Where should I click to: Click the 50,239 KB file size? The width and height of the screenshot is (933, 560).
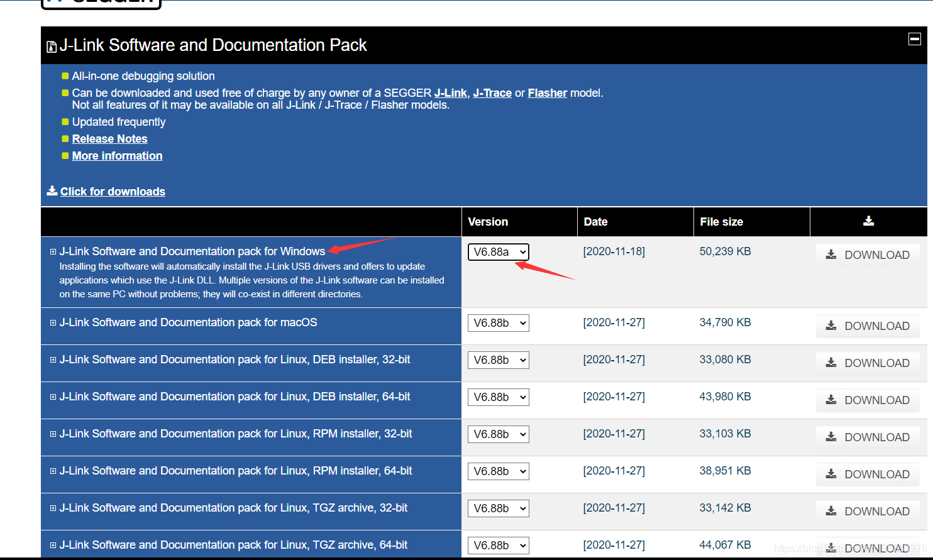[x=725, y=251]
